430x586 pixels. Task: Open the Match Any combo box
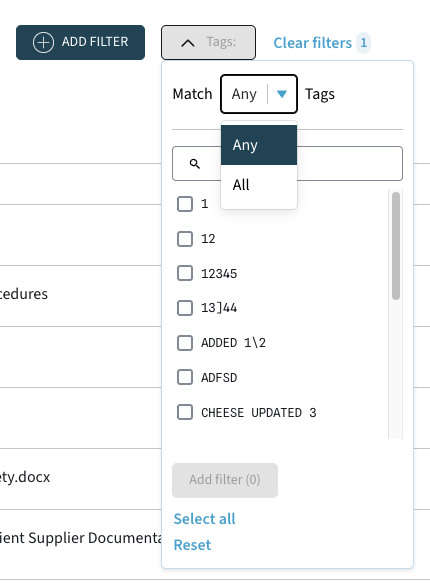259,94
